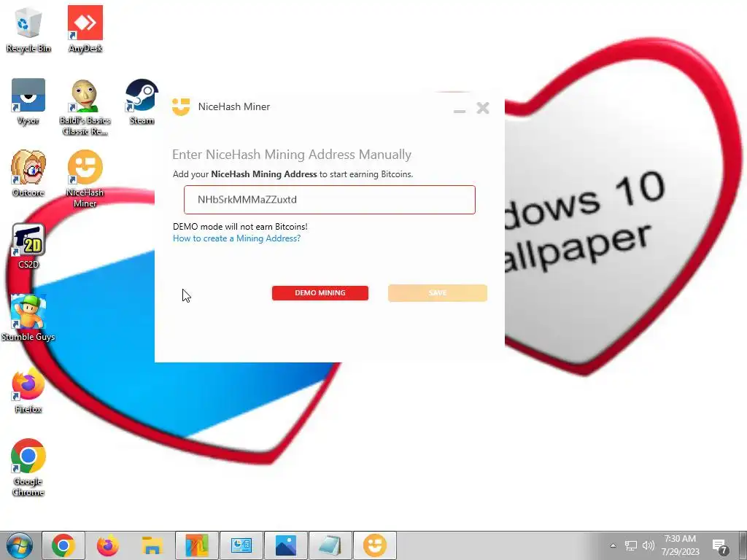Select the CS2D desktop shortcut
Image resolution: width=747 pixels, height=560 pixels.
tap(28, 246)
